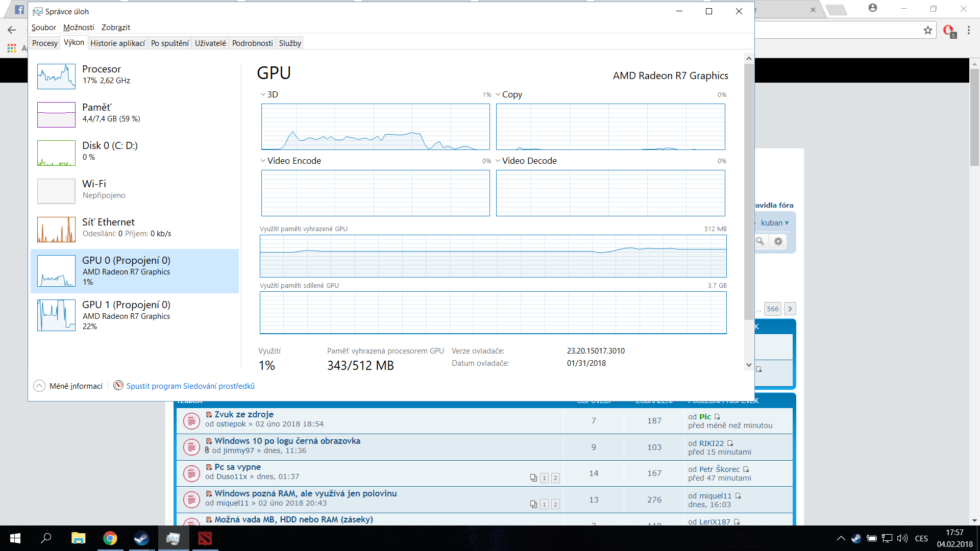The image size is (980, 551).
Task: Click the forum search magnifier icon
Action: coord(760,241)
